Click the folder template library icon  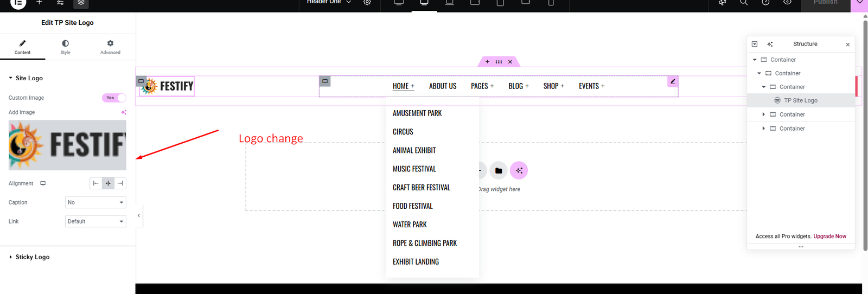[x=499, y=170]
